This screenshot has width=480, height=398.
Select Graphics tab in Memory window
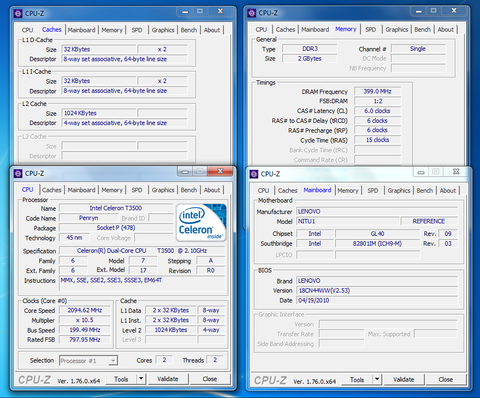click(x=397, y=30)
